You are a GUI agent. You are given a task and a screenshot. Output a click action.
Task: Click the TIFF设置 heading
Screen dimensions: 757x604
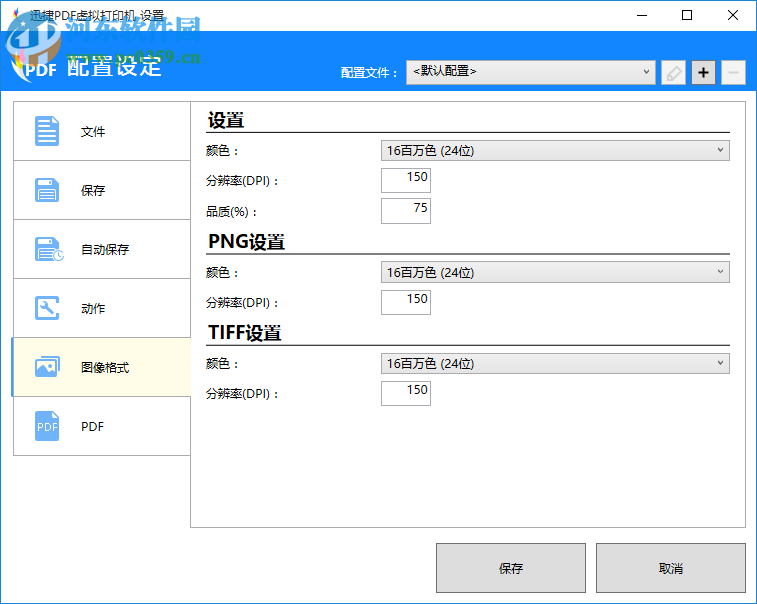244,333
